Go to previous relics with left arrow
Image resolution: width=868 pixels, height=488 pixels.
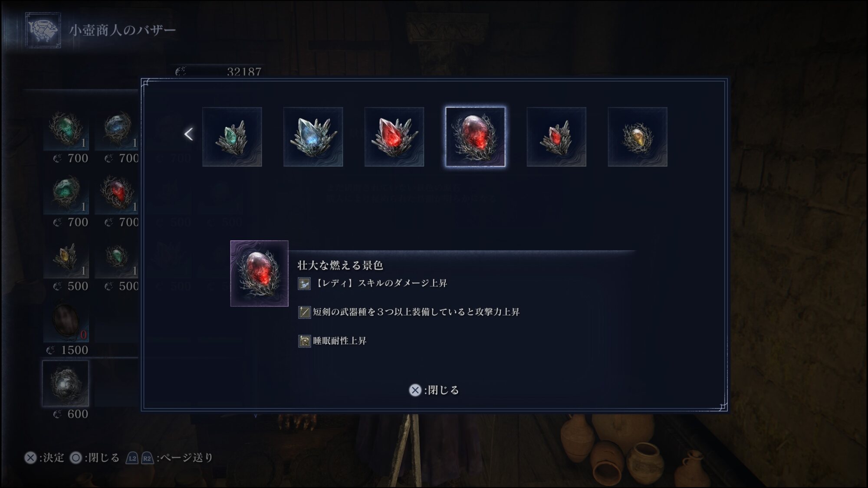coord(188,134)
